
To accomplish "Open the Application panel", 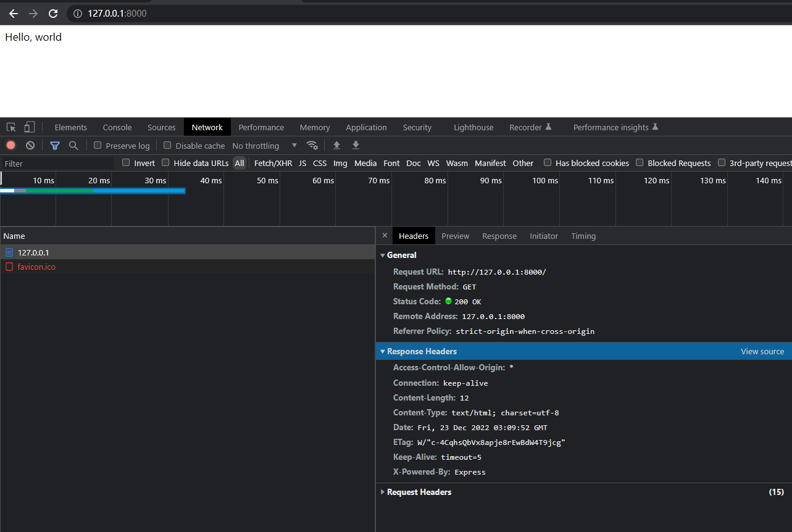I will pos(366,127).
